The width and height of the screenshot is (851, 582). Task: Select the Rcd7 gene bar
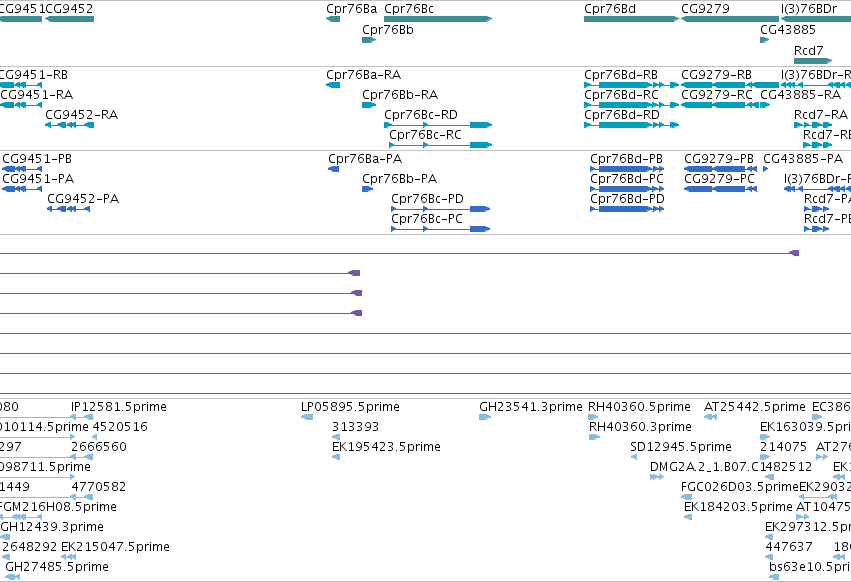click(812, 61)
